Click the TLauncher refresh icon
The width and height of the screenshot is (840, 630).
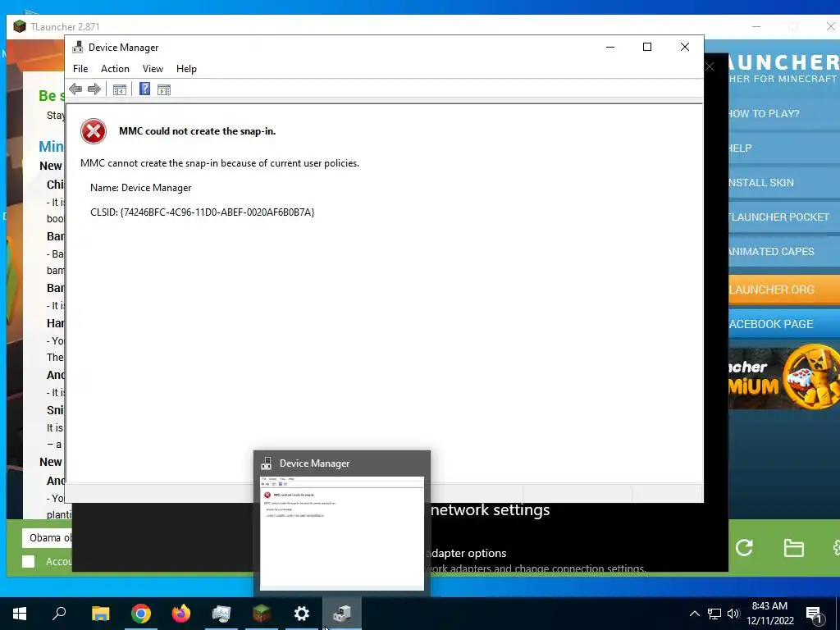click(744, 547)
